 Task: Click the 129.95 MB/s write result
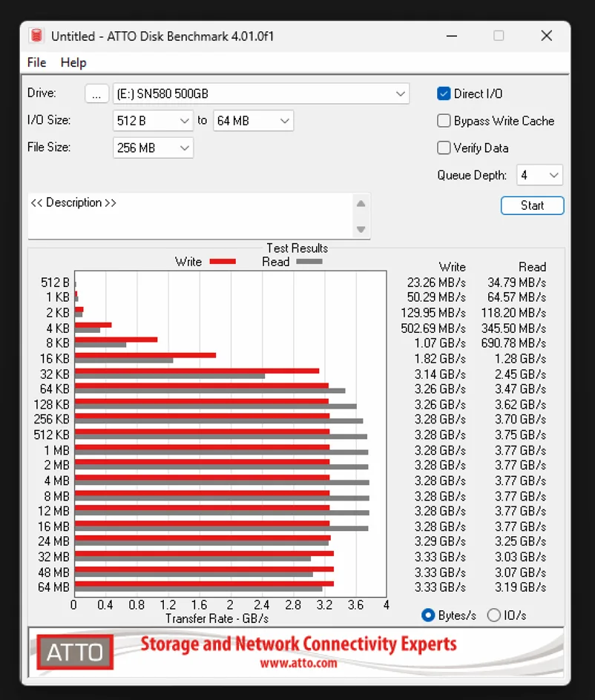pos(433,313)
